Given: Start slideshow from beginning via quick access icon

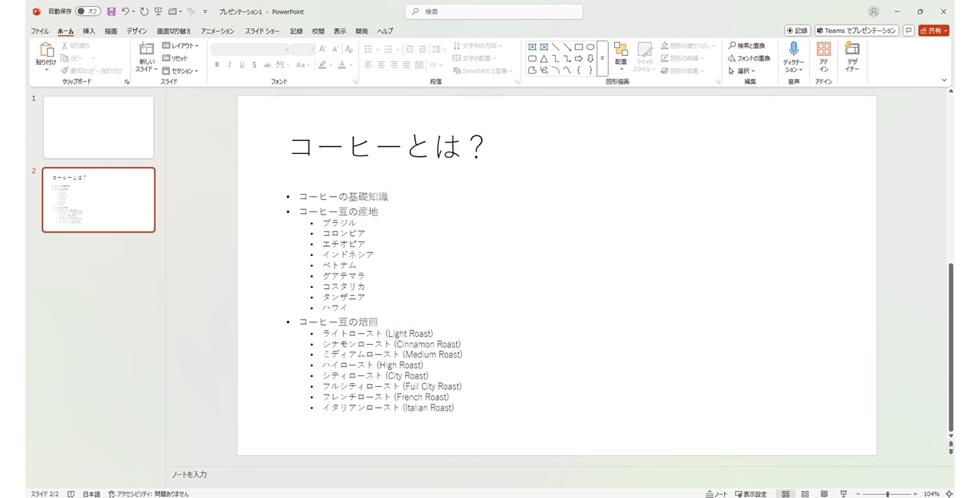Looking at the screenshot, I should pos(158,11).
